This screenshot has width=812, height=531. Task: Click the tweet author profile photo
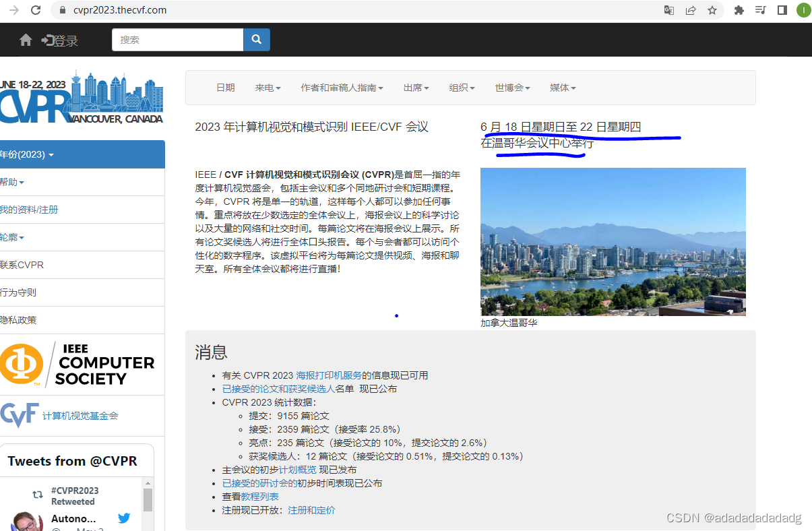pos(27,522)
